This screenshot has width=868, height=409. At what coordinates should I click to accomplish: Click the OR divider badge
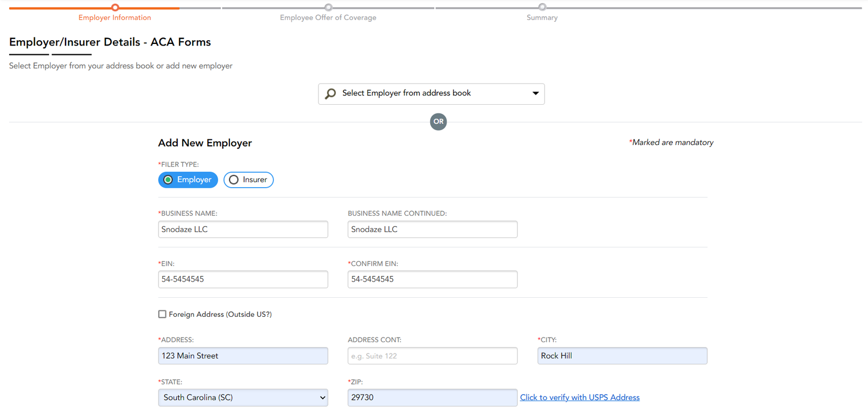click(438, 122)
